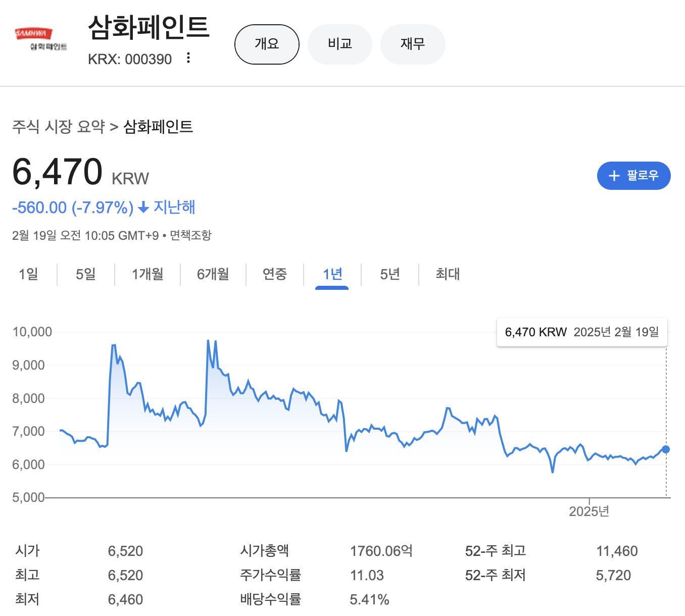Click the plus icon on follow button
685x616 pixels.
click(614, 176)
